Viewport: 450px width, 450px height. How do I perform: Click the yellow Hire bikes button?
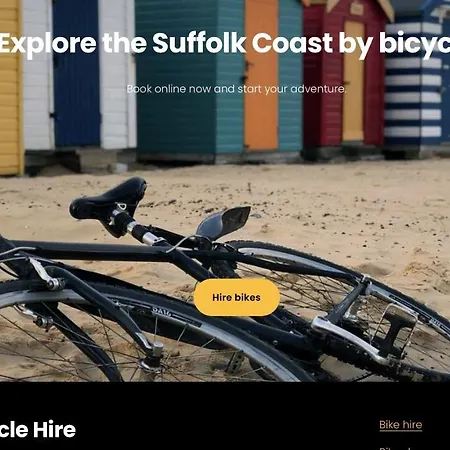pyautogui.click(x=237, y=297)
